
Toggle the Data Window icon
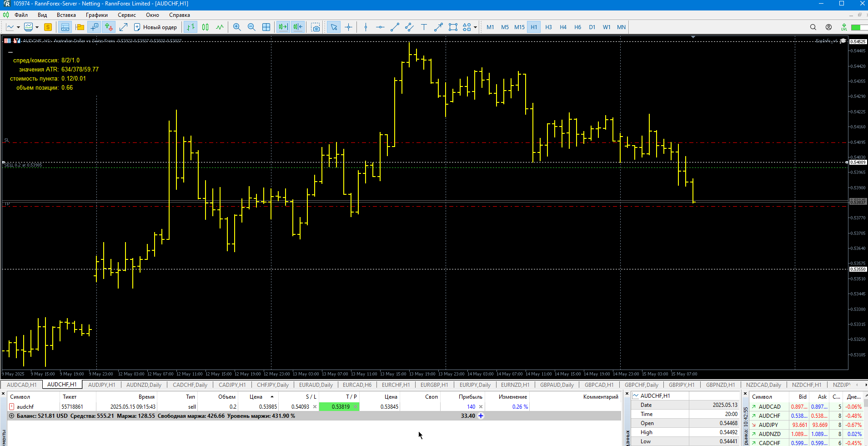pos(94,27)
